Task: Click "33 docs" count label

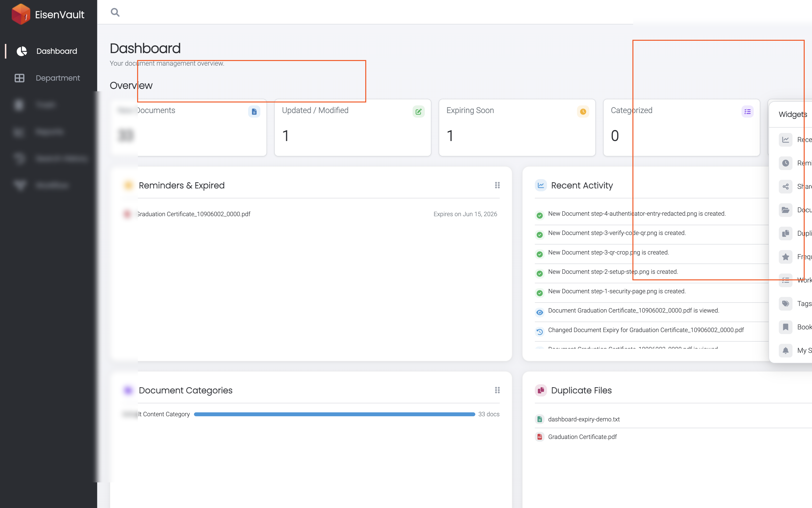Action: click(x=489, y=414)
